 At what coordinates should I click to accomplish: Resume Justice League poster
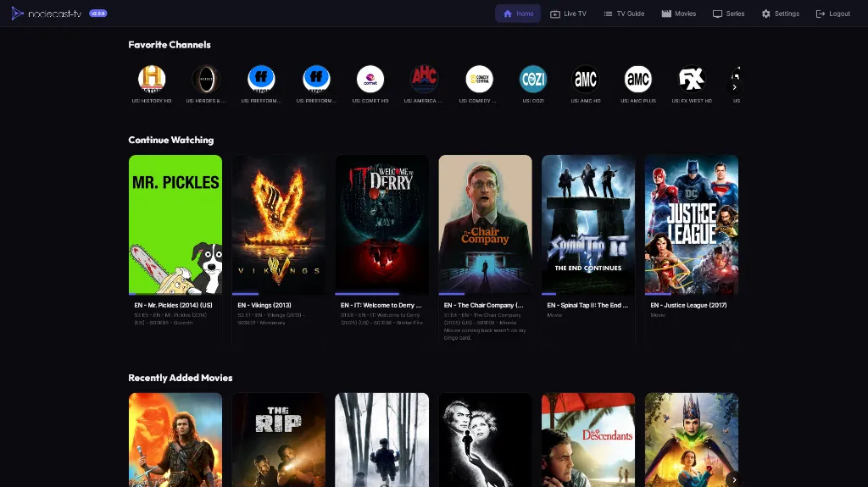(692, 224)
